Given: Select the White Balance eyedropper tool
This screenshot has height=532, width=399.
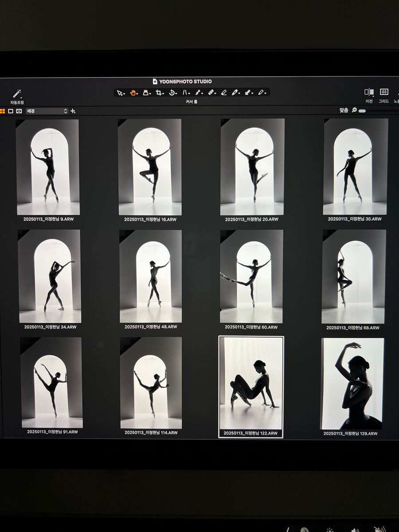Looking at the screenshot, I should [236, 93].
